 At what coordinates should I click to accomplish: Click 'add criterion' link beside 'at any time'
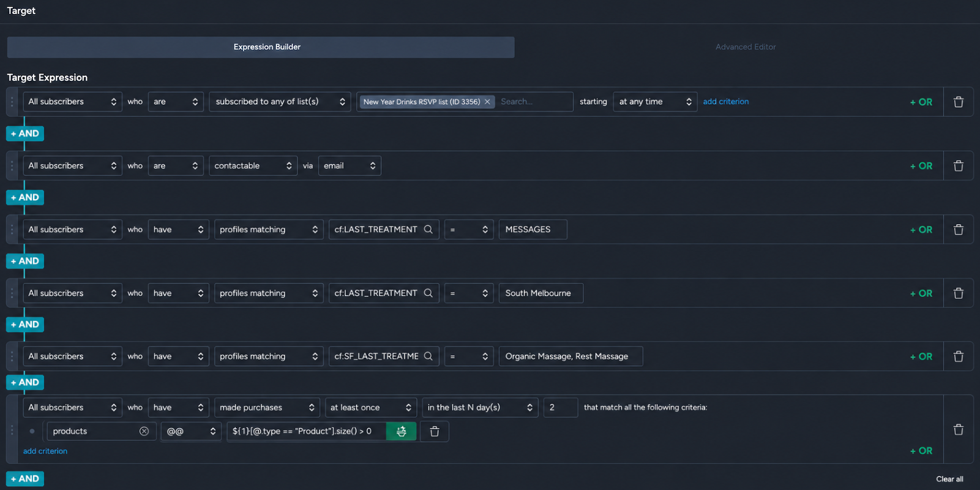pos(725,102)
